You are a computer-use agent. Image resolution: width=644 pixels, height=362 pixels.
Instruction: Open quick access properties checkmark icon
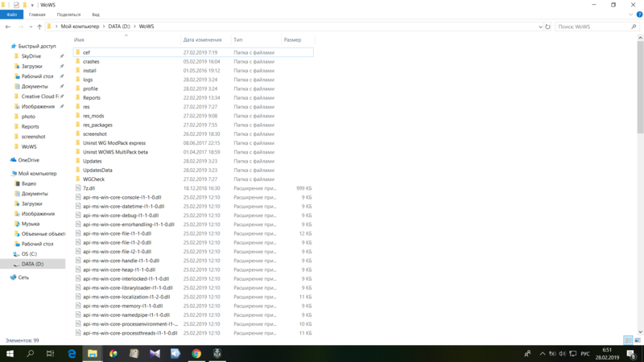(16, 6)
